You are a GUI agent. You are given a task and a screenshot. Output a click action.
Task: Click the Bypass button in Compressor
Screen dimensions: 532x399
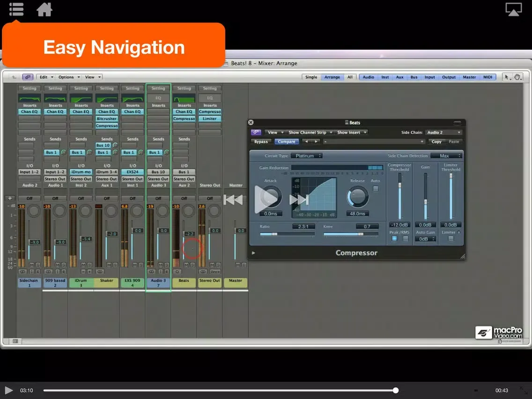pos(261,142)
